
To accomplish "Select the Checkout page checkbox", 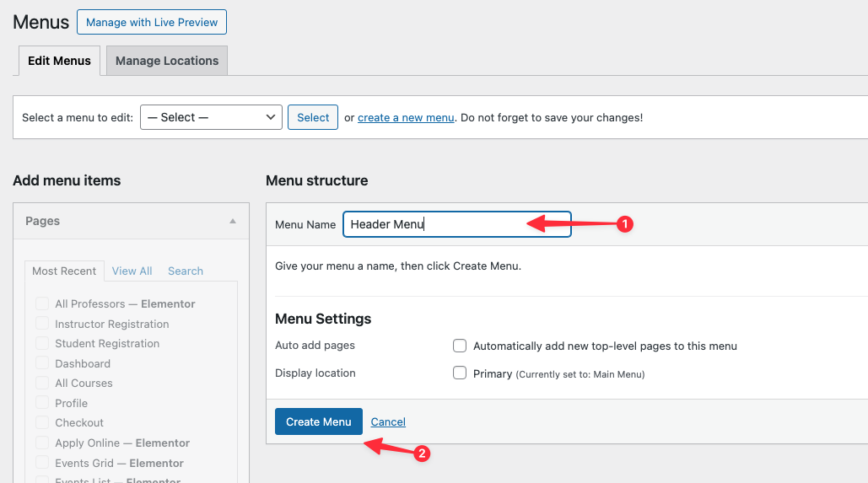I will (x=42, y=422).
